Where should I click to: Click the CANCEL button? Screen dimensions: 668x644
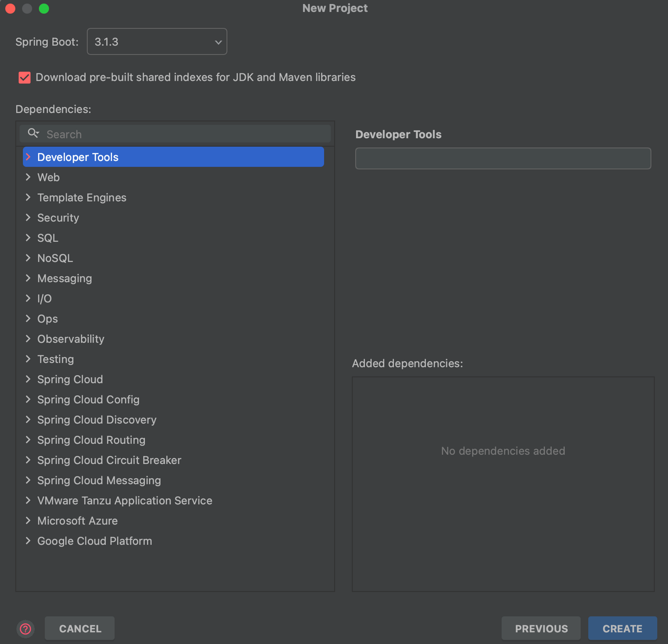(80, 628)
